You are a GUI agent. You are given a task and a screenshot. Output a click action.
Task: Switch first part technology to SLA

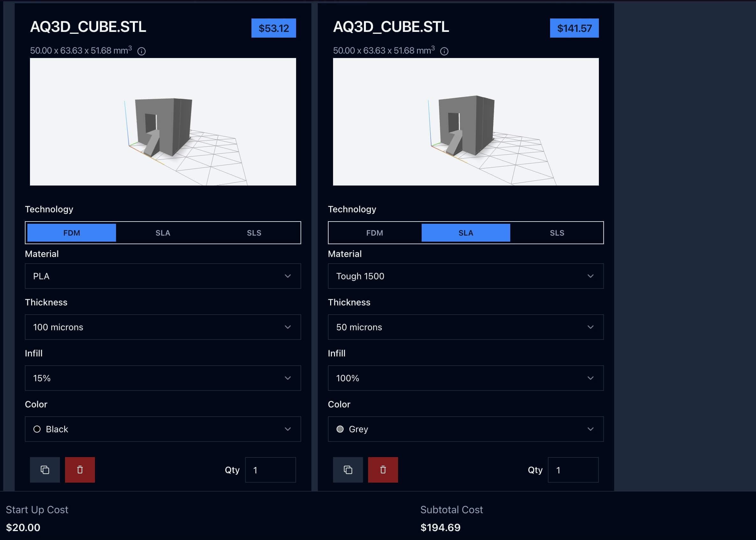tap(163, 233)
